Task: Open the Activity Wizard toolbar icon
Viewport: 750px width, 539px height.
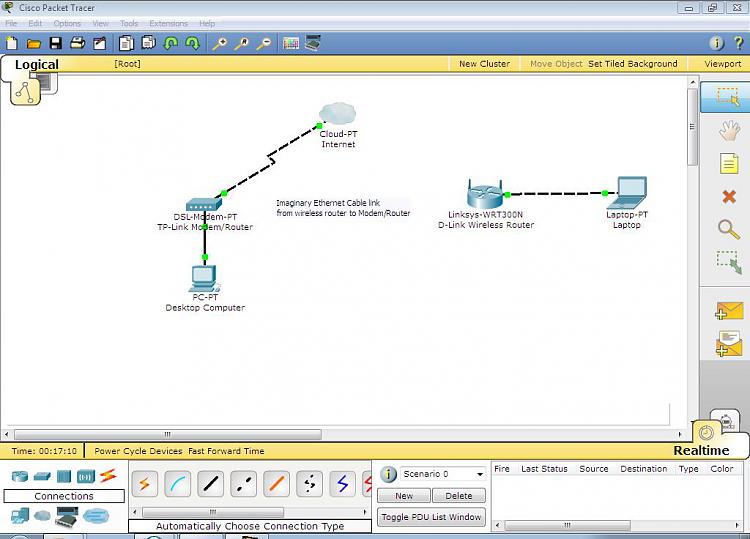Action: point(99,44)
